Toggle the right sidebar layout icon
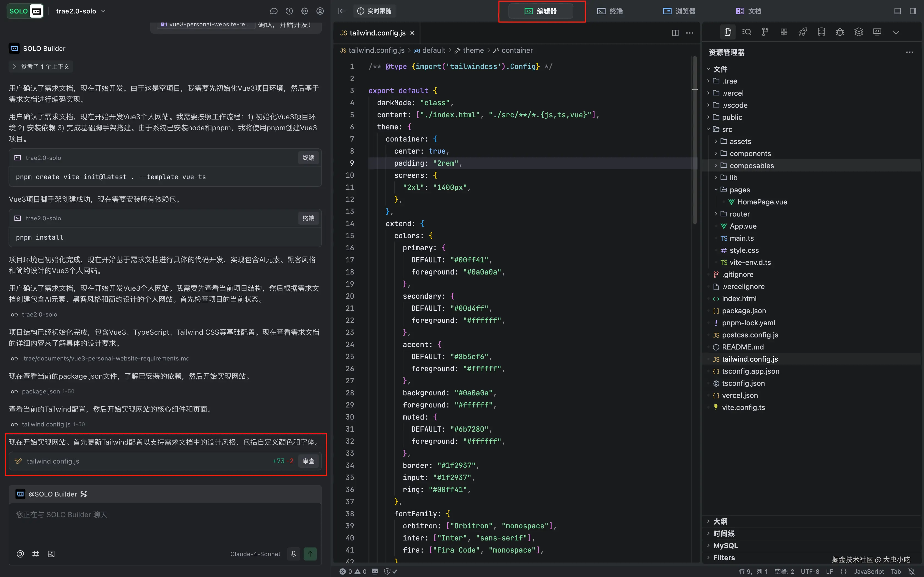The width and height of the screenshot is (924, 577). pos(913,11)
